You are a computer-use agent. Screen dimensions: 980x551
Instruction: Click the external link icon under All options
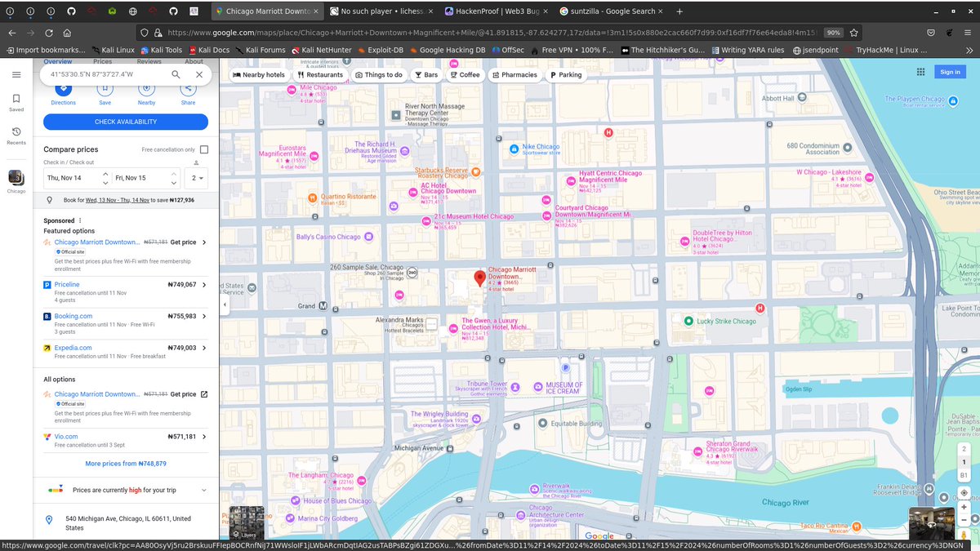coord(204,394)
